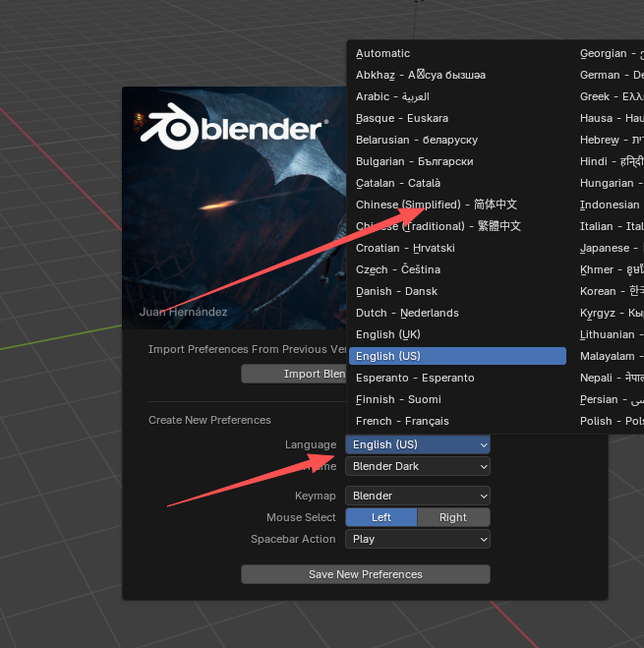Select Persian language entry
Screen dimensions: 644x648
click(611, 399)
